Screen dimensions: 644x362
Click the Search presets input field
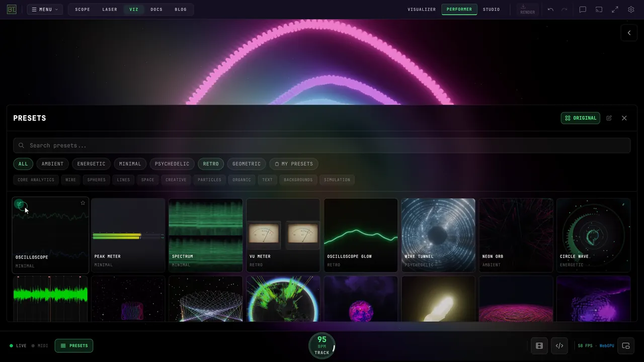click(x=322, y=146)
